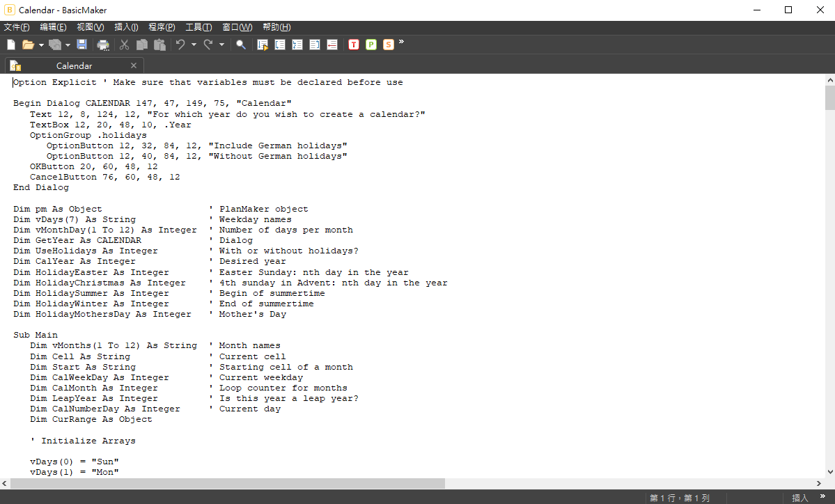
Task: Expand the open file dropdown arrow
Action: point(41,45)
